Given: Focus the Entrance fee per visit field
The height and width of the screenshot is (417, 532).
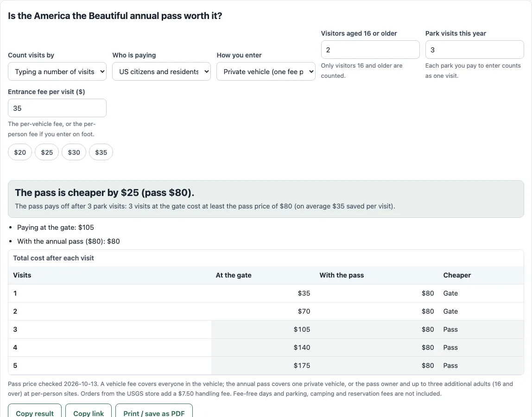Looking at the screenshot, I should pyautogui.click(x=57, y=108).
